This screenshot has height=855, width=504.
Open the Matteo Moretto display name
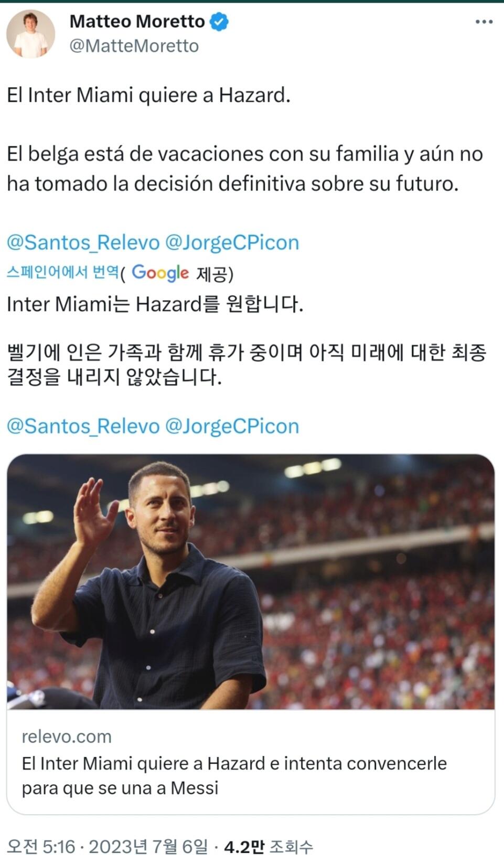[137, 22]
